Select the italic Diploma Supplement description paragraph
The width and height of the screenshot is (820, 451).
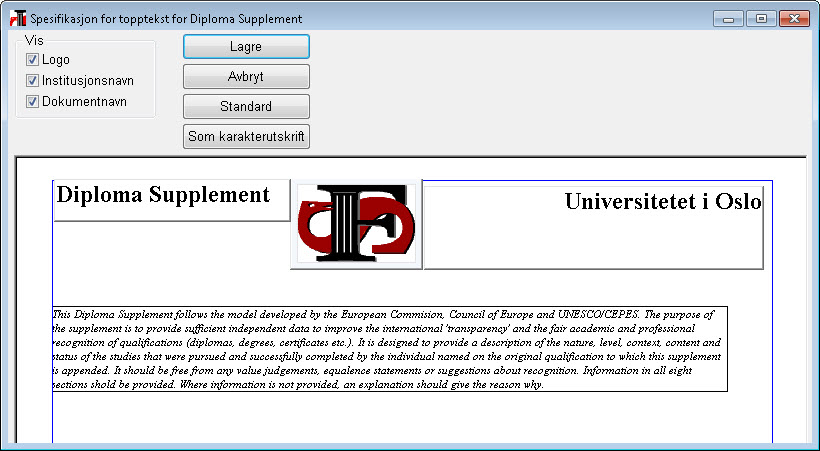pos(390,349)
